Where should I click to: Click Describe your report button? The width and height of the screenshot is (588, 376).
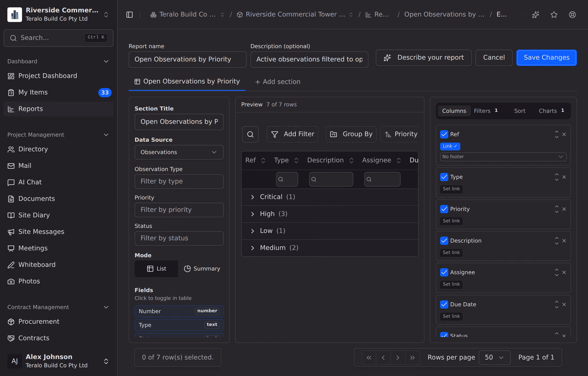click(424, 58)
